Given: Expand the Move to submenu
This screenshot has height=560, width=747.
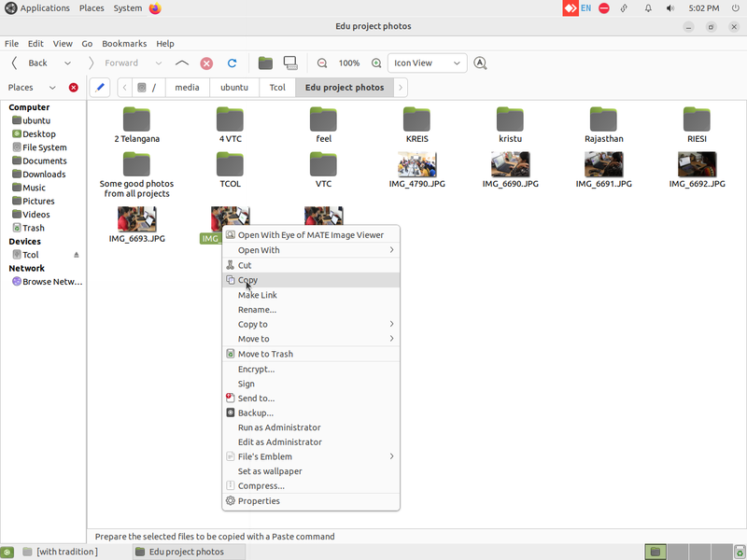Looking at the screenshot, I should click(311, 339).
